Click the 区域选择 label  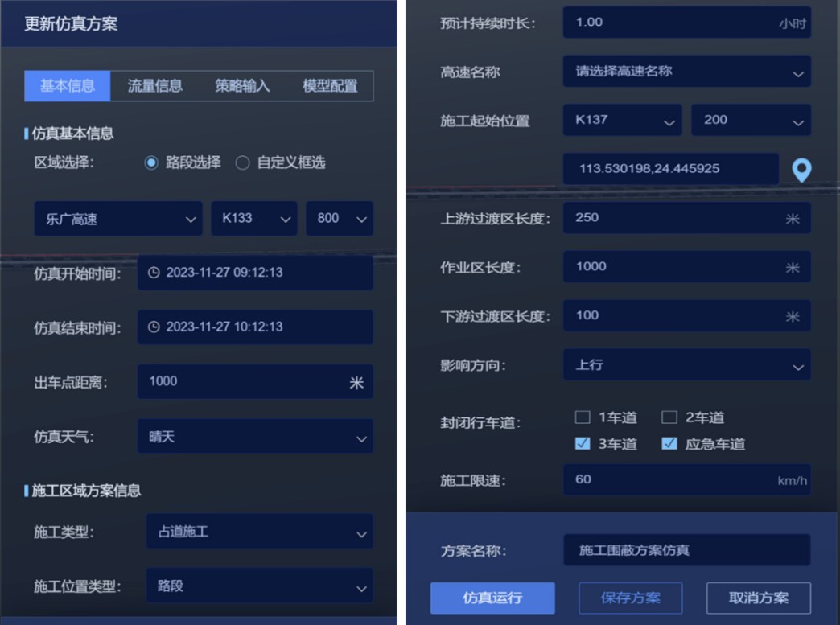point(64,162)
